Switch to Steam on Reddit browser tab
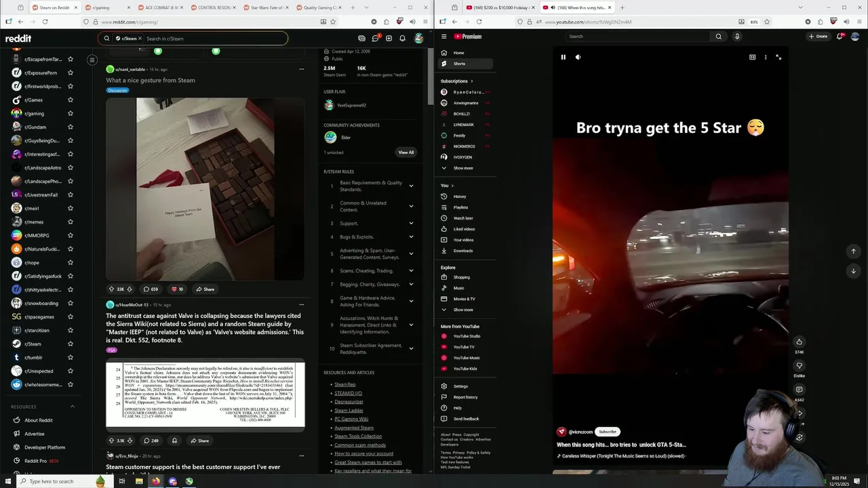This screenshot has width=868, height=488. pyautogui.click(x=56, y=7)
